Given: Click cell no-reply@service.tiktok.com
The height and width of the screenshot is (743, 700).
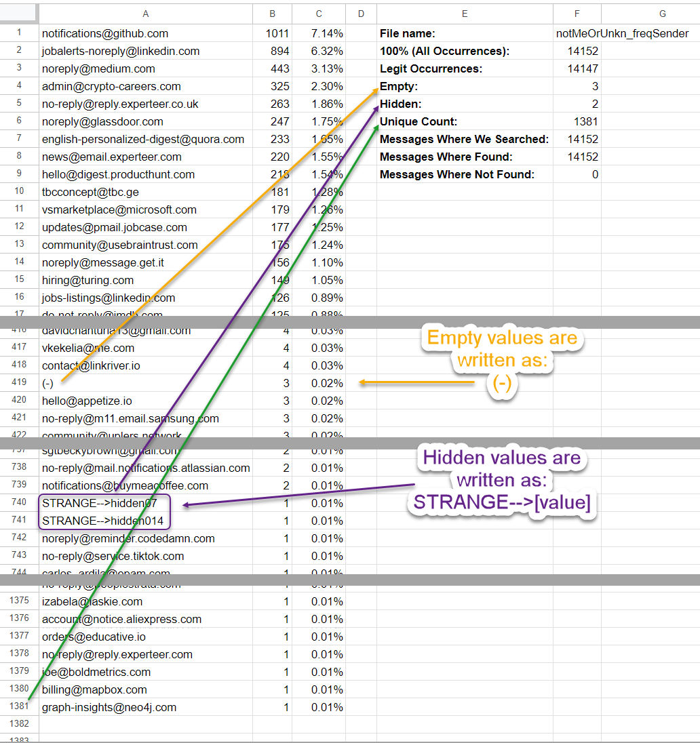Looking at the screenshot, I should 146,556.
